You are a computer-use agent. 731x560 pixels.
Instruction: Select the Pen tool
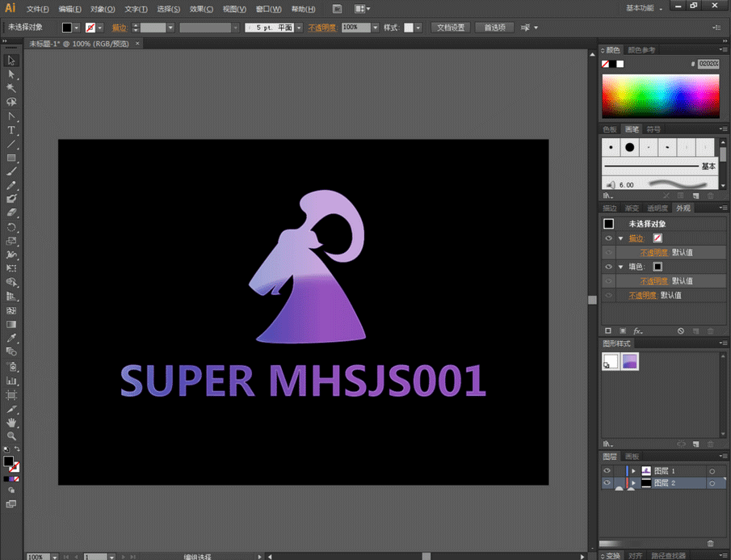(11, 116)
